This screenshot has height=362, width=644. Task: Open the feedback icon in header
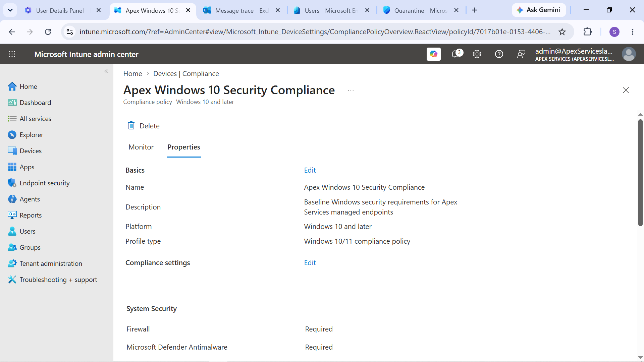pos(521,54)
